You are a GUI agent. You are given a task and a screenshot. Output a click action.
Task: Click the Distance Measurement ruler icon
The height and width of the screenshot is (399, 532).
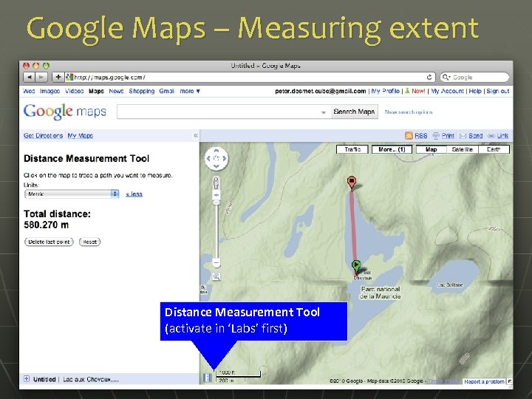207,378
